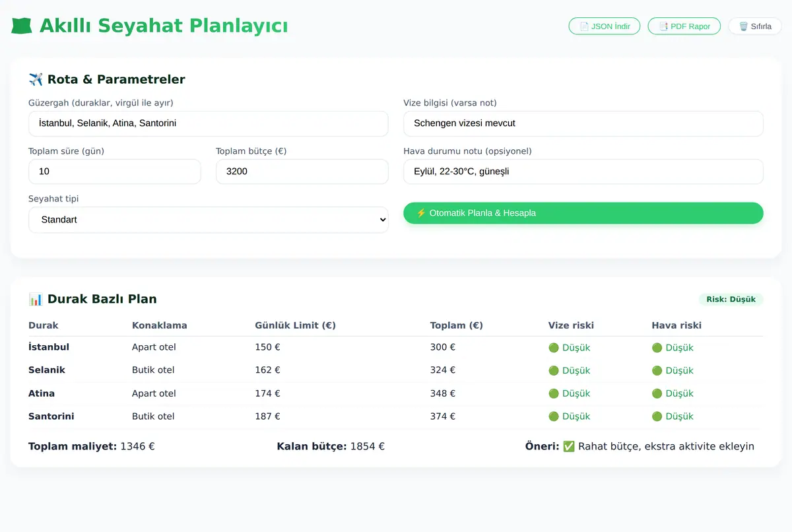Click Apart otel in Atina row
Screen dimensions: 792x532
pyautogui.click(x=154, y=393)
